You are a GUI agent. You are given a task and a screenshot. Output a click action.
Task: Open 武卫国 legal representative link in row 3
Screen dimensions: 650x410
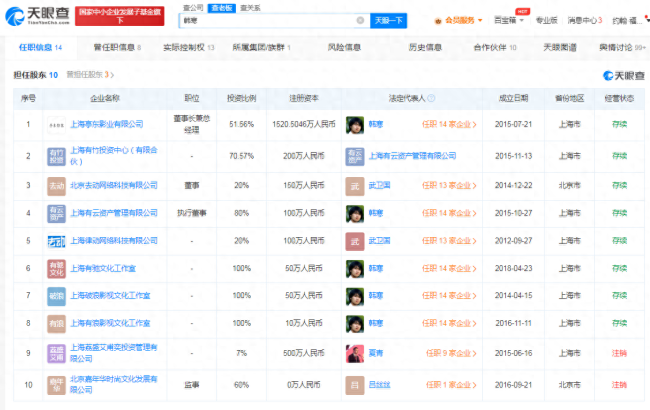point(379,185)
